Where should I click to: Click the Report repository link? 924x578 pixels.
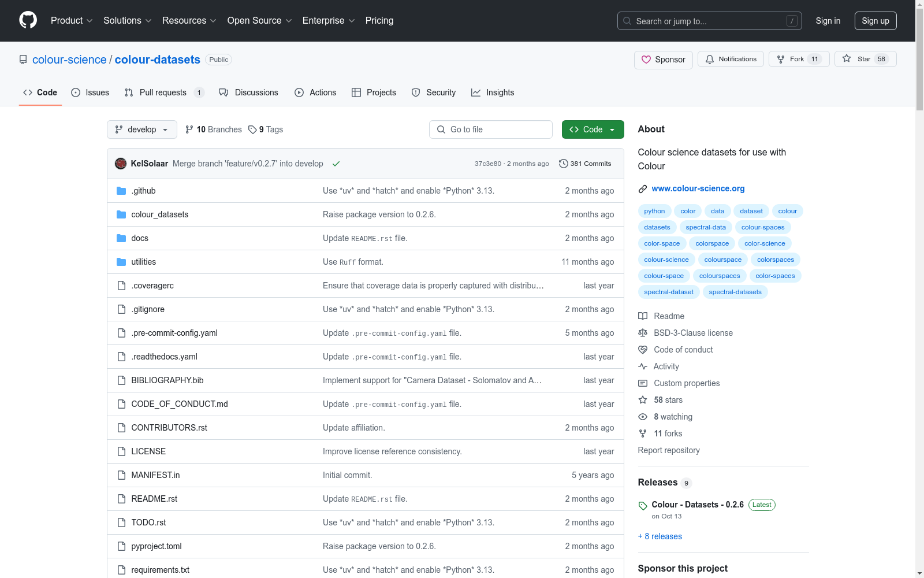[x=669, y=450]
